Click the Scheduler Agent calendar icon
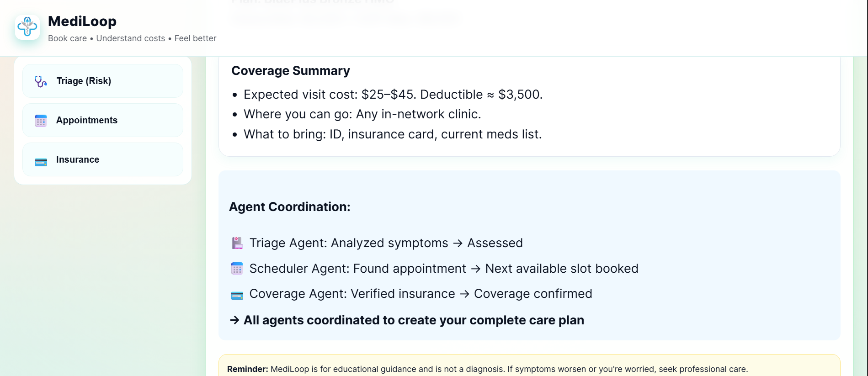 pos(237,269)
